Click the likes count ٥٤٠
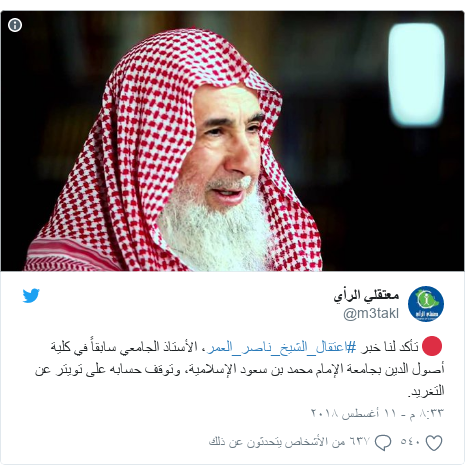This screenshot has height=475, width=465. [x=411, y=442]
